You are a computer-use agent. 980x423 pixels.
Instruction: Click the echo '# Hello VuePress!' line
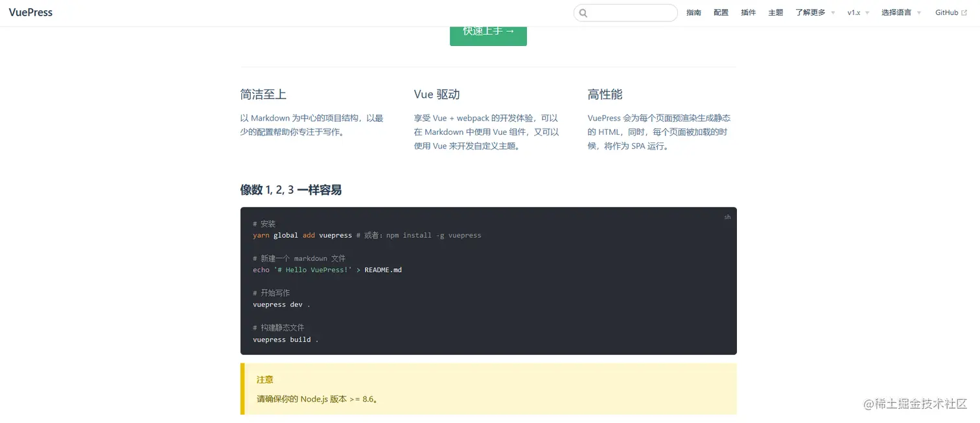coord(327,269)
